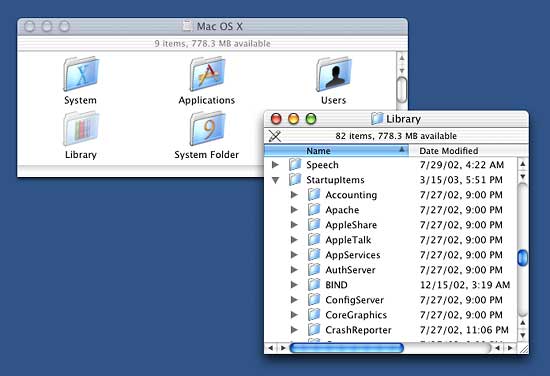Click the Library vertical scrollbar thumb
The height and width of the screenshot is (376, 550).
523,257
